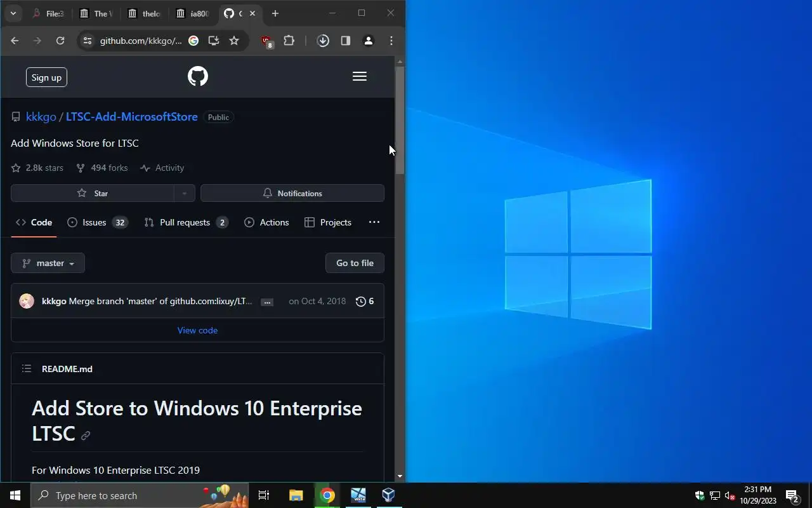The image size is (812, 508).
Task: Open the Chrome profile icon
Action: pos(368,41)
